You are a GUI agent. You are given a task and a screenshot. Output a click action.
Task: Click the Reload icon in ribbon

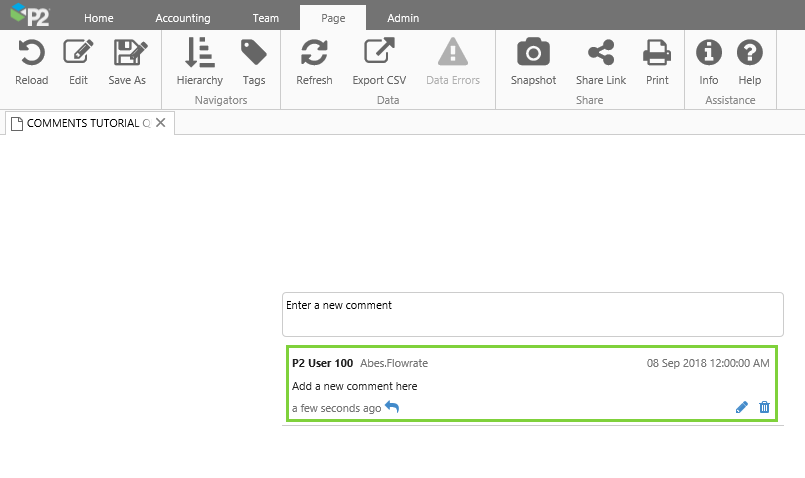(31, 53)
